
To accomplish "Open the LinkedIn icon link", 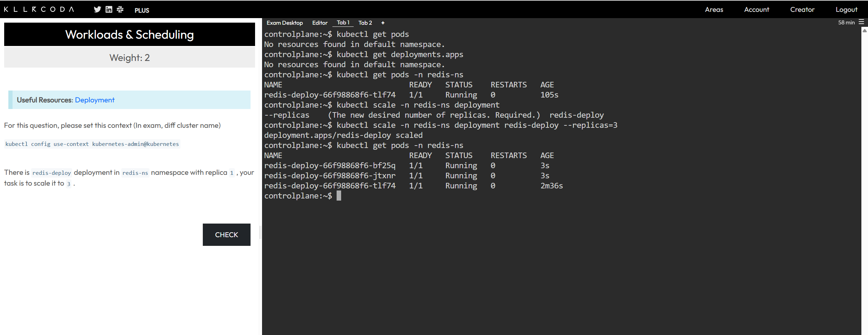I will pos(109,9).
